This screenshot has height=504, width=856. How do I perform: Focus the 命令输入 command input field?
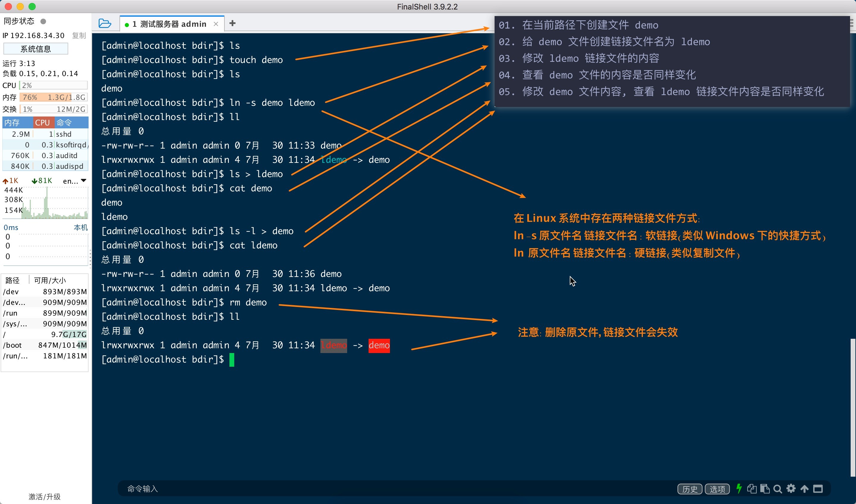pos(394,489)
